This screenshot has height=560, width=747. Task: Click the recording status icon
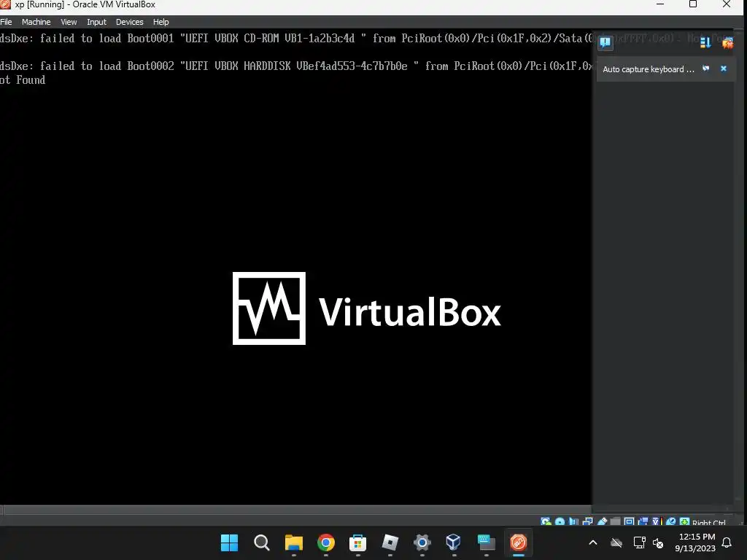click(643, 521)
